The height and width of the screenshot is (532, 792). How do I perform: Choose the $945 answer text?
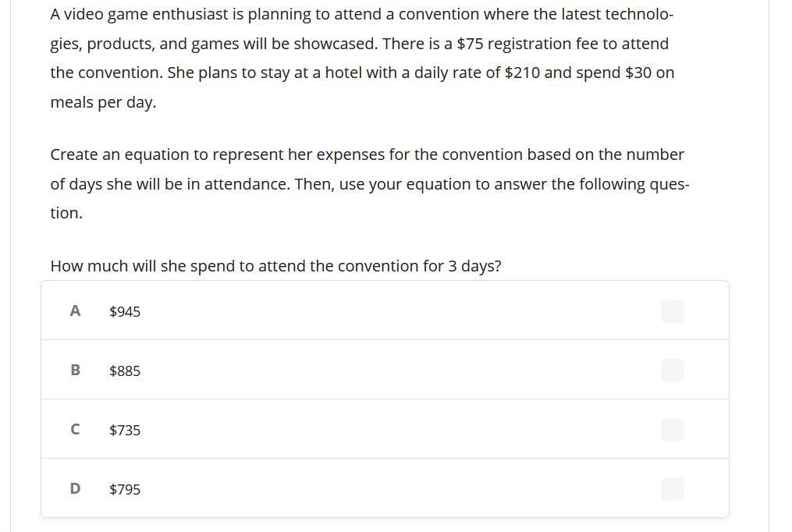tap(125, 312)
